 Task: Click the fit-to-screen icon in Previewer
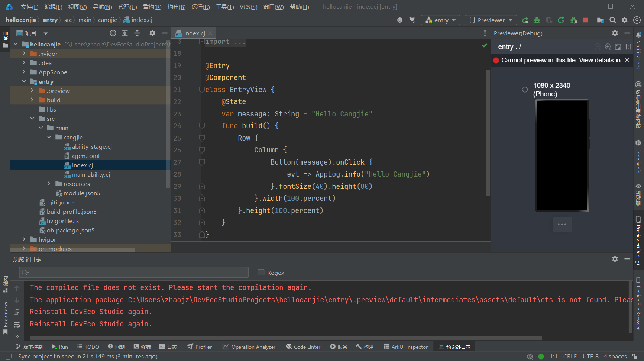pyautogui.click(x=618, y=47)
